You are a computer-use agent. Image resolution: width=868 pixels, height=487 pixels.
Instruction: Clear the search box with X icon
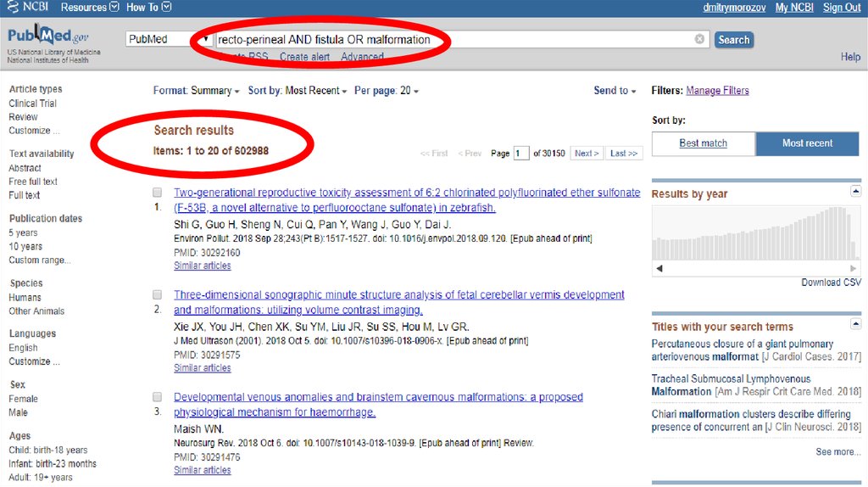point(699,39)
